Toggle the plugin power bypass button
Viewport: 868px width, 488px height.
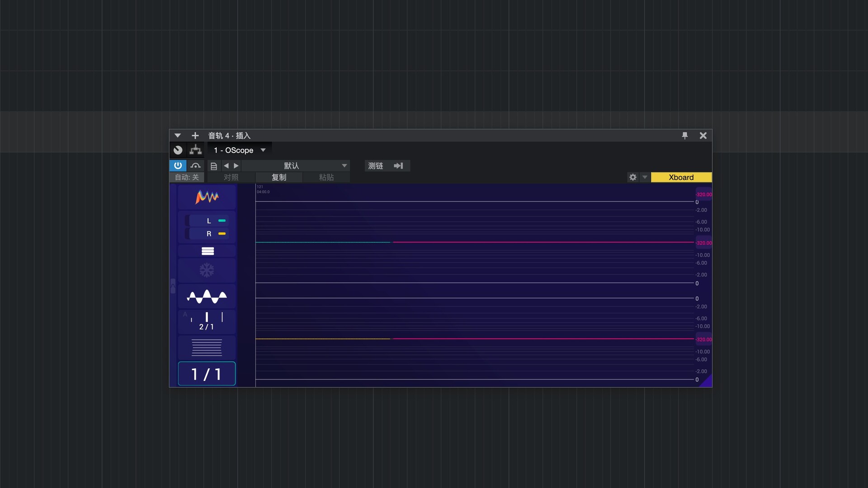(x=178, y=166)
